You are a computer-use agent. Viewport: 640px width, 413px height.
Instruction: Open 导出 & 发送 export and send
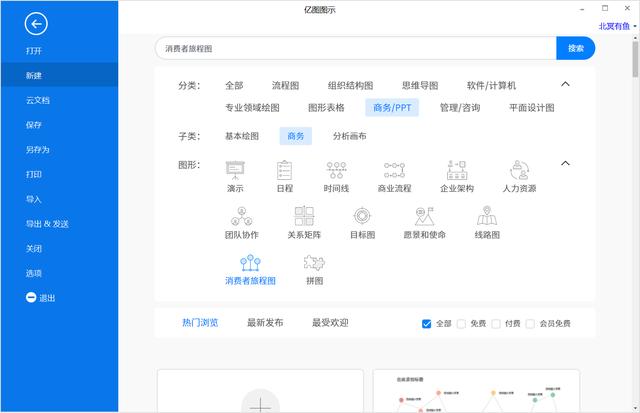[x=60, y=224]
